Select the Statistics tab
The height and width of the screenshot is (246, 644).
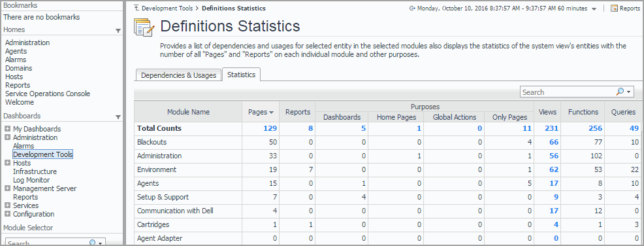241,75
